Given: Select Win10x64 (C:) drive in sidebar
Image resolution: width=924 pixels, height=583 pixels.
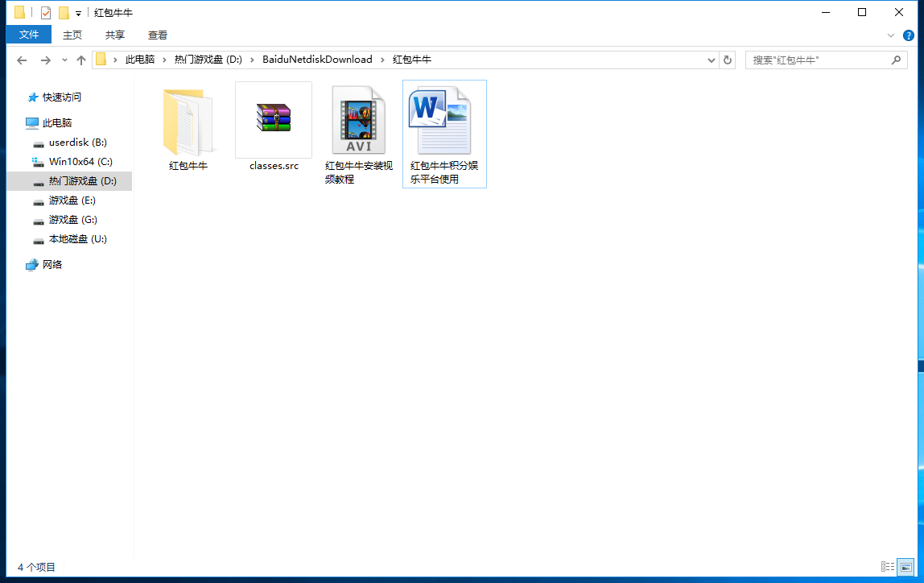Looking at the screenshot, I should (80, 162).
